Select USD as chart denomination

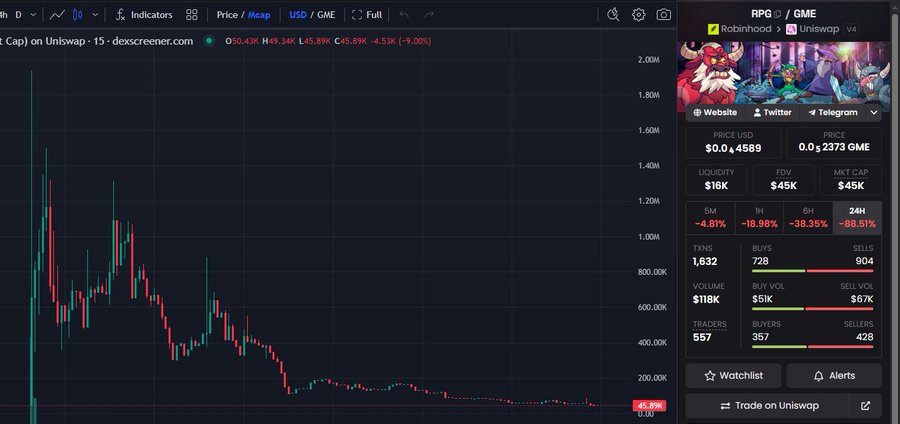pyautogui.click(x=298, y=15)
